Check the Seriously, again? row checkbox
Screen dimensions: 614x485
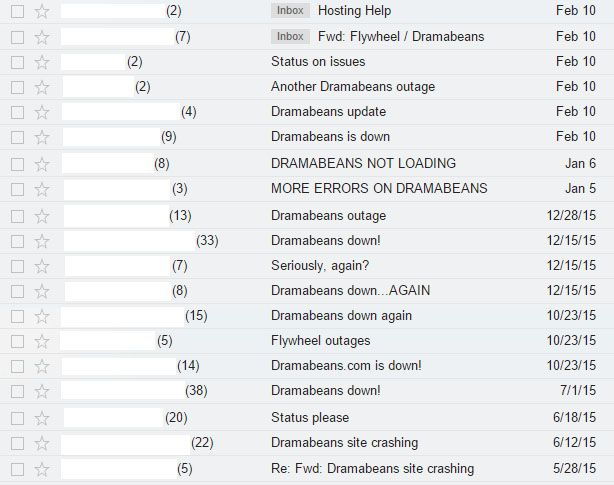click(x=17, y=267)
